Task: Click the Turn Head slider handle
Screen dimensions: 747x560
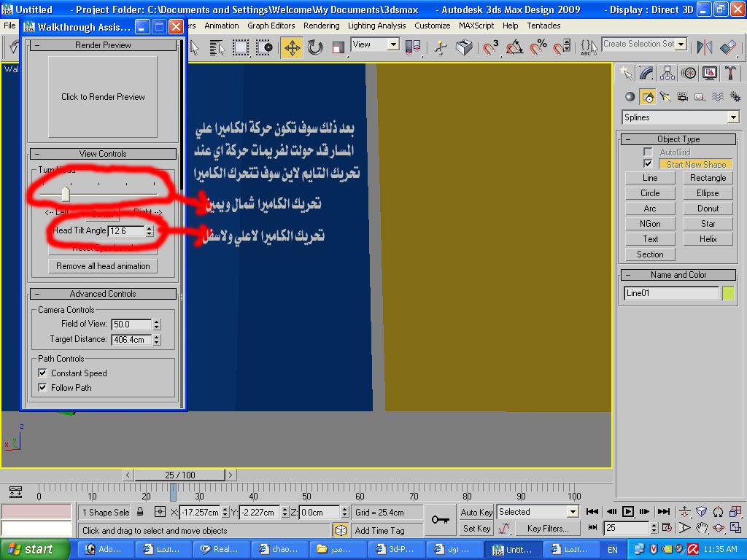Action: click(66, 194)
